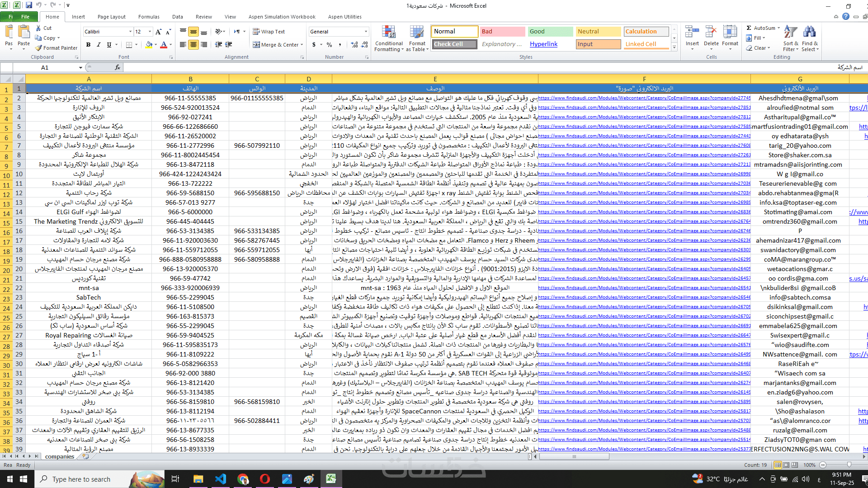The image size is (868, 488).
Task: Click the Format Painter brush icon
Action: (39, 48)
